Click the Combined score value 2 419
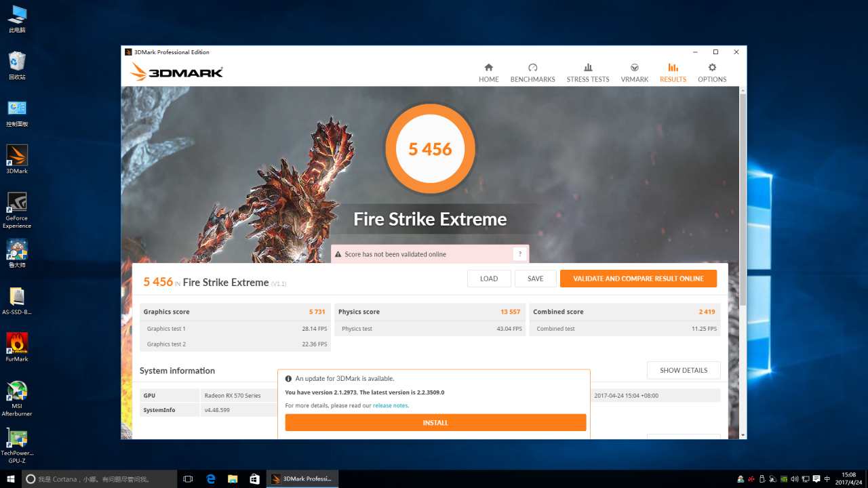The height and width of the screenshot is (488, 868). click(x=707, y=312)
